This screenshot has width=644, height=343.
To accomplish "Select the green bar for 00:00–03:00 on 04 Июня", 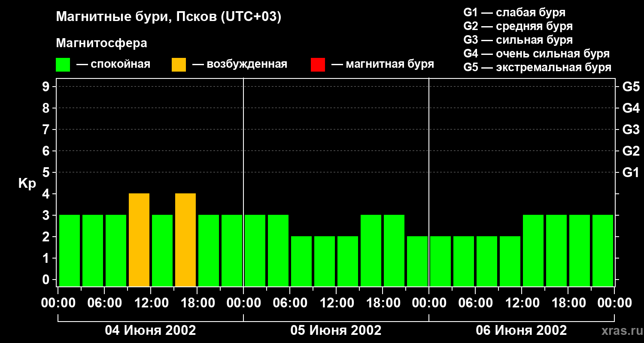I will pos(70,250).
